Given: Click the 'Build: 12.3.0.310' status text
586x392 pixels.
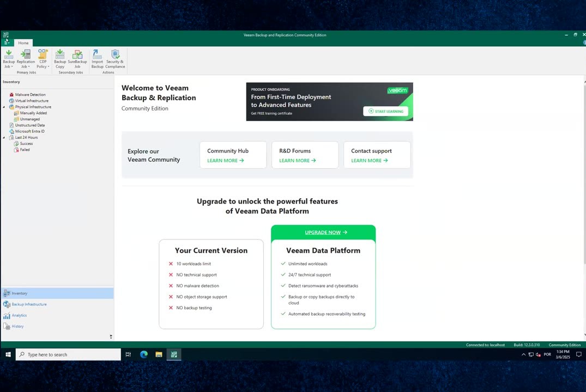Looking at the screenshot, I should [527, 345].
